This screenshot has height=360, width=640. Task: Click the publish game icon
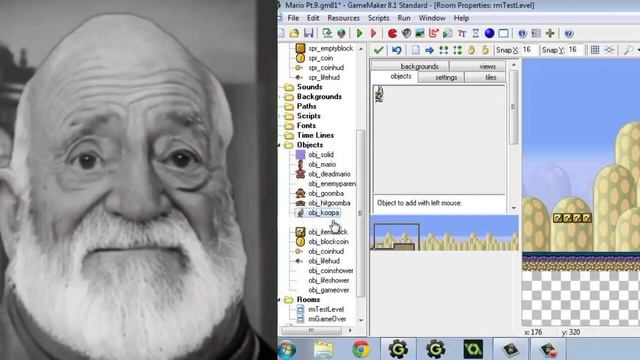click(341, 33)
